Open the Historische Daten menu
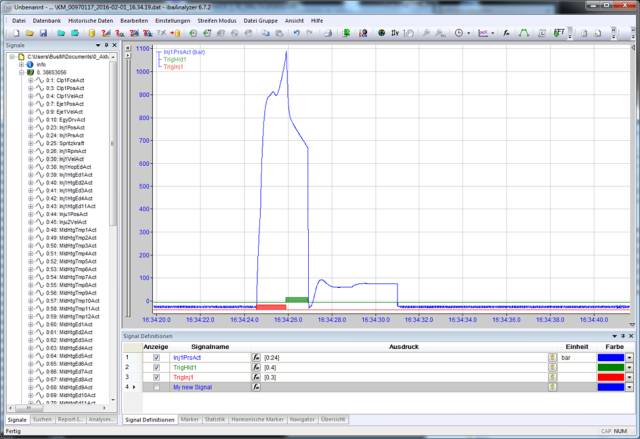640x439 pixels. pos(90,20)
